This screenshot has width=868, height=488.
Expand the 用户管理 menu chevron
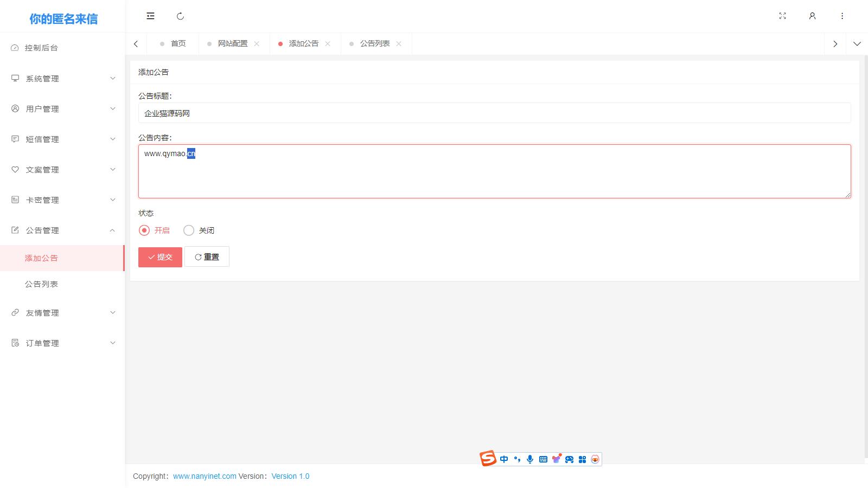pyautogui.click(x=113, y=108)
